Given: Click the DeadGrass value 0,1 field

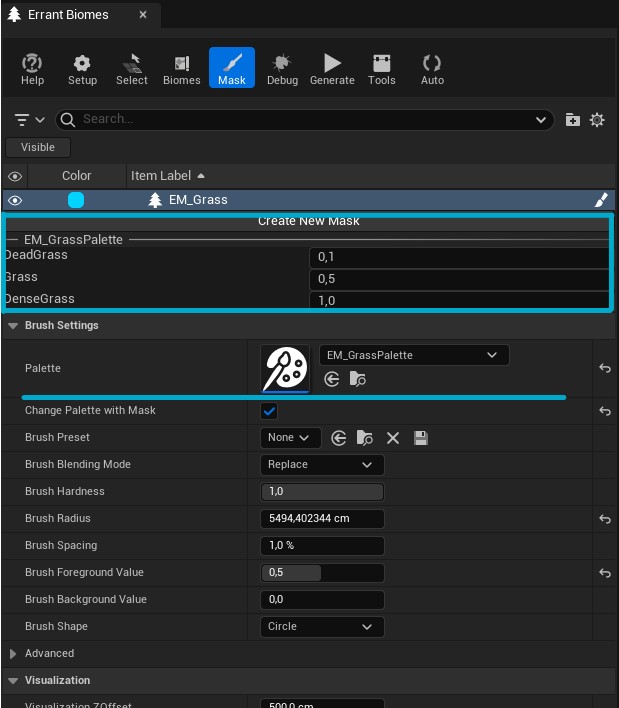Looking at the screenshot, I should [459, 257].
